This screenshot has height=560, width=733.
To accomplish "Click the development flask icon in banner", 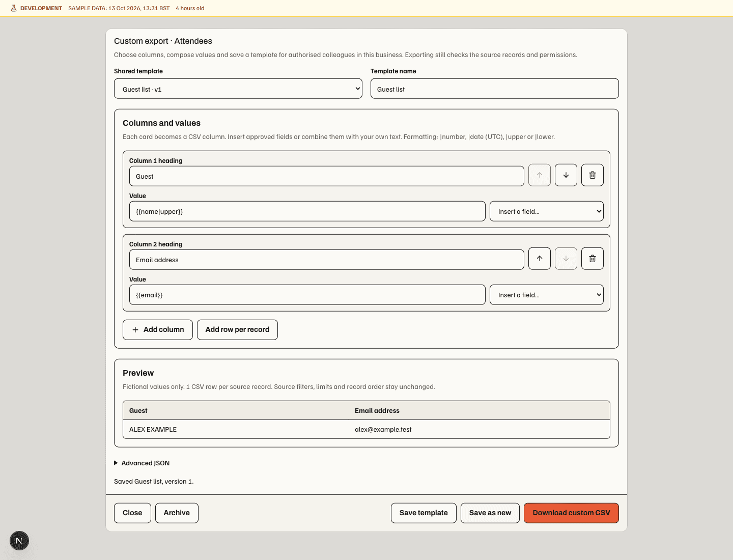I will click(x=14, y=8).
